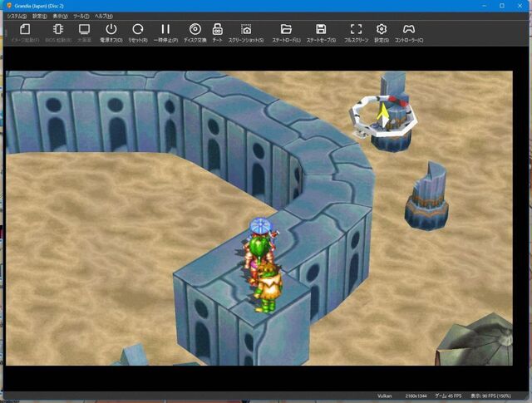Open the 設定 menu in the menu bar
Image resolution: width=532 pixels, height=403 pixels.
click(x=40, y=17)
